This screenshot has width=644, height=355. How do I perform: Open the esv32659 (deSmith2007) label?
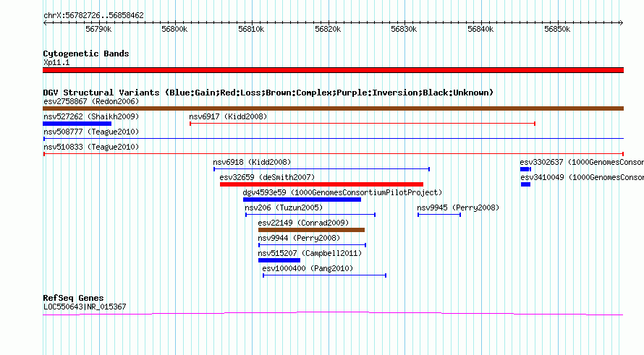tap(267, 177)
